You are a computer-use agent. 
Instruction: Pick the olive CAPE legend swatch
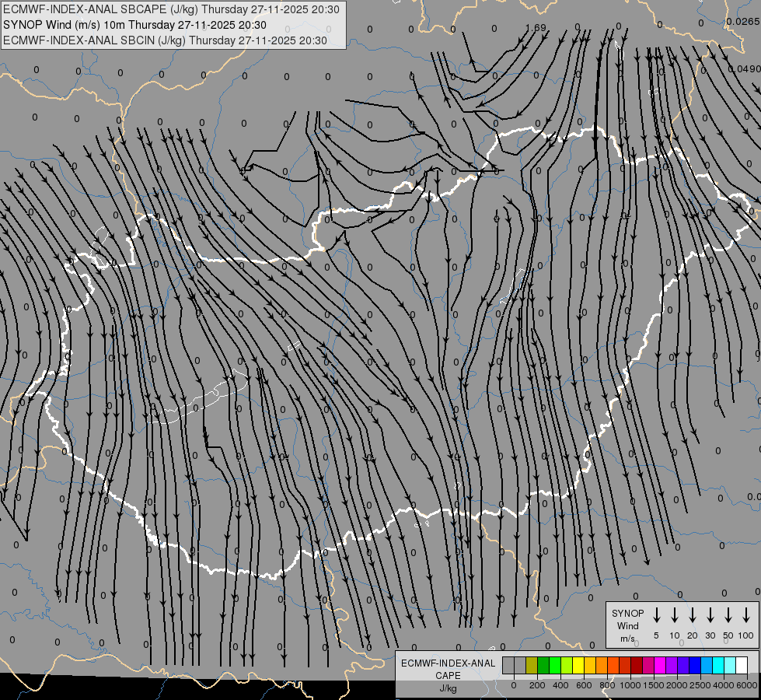(x=532, y=665)
